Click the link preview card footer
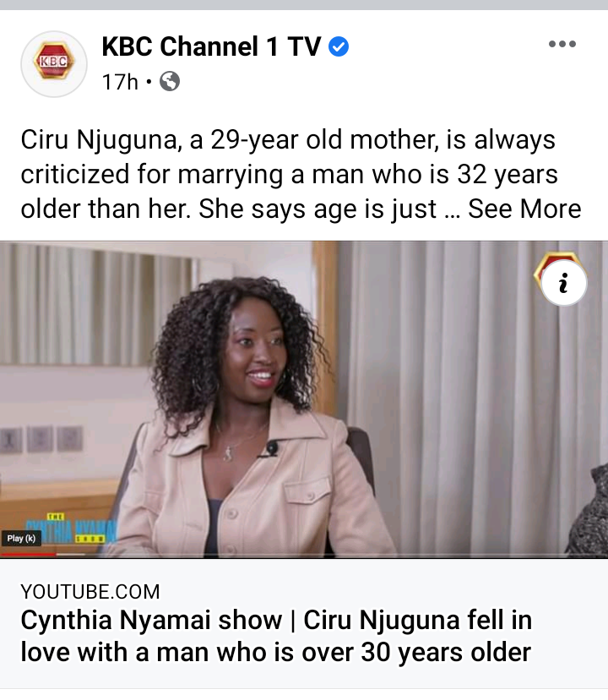Image resolution: width=608 pixels, height=700 pixels. click(304, 624)
